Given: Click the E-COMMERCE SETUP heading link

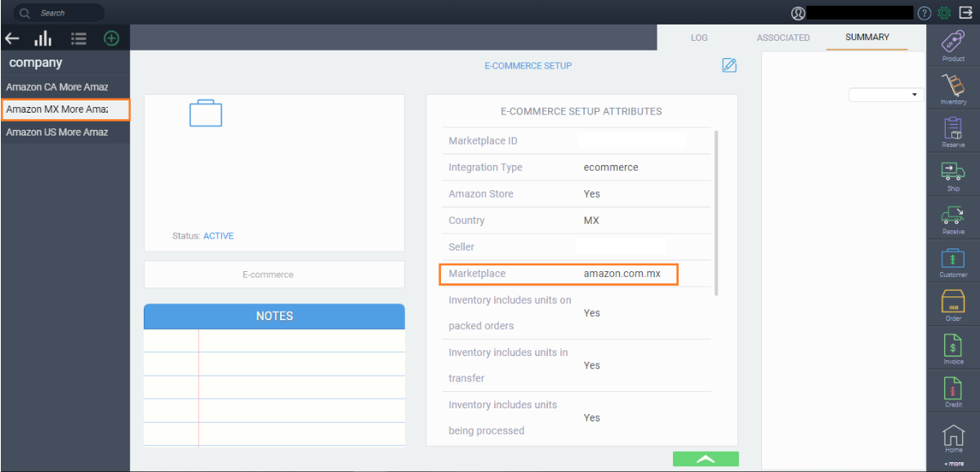Looking at the screenshot, I should coord(528,65).
